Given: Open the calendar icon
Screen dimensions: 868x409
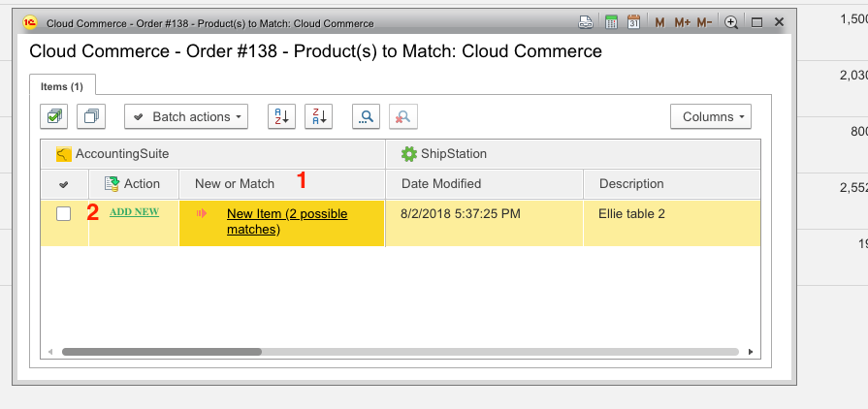Looking at the screenshot, I should point(633,22).
